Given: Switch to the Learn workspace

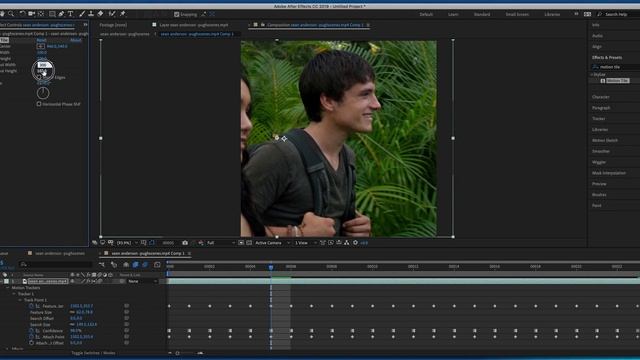Looking at the screenshot, I should [453, 14].
